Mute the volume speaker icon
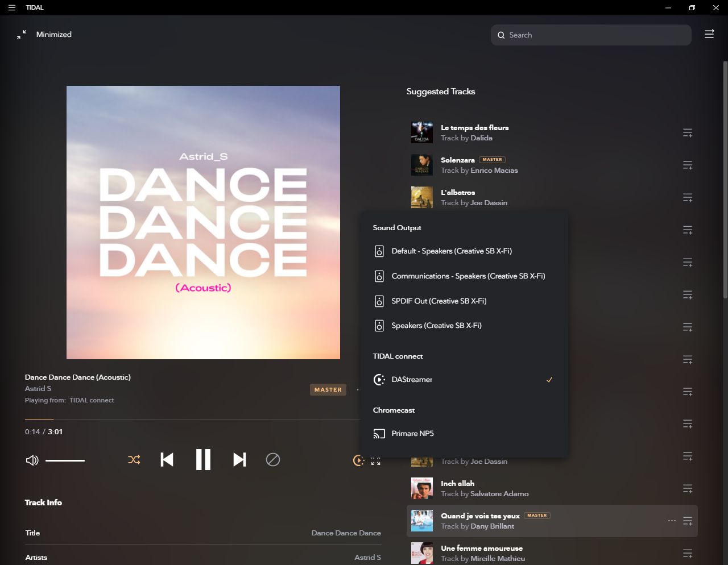This screenshot has width=728, height=565. [32, 460]
